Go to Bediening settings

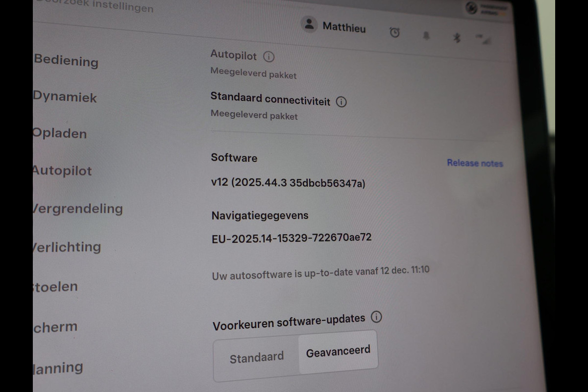click(66, 61)
